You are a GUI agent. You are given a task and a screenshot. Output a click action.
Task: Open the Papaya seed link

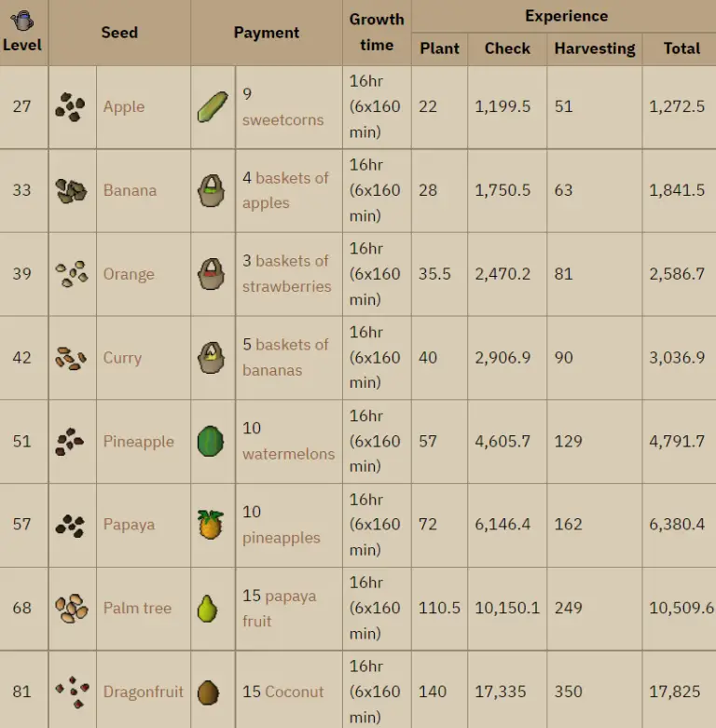point(129,525)
